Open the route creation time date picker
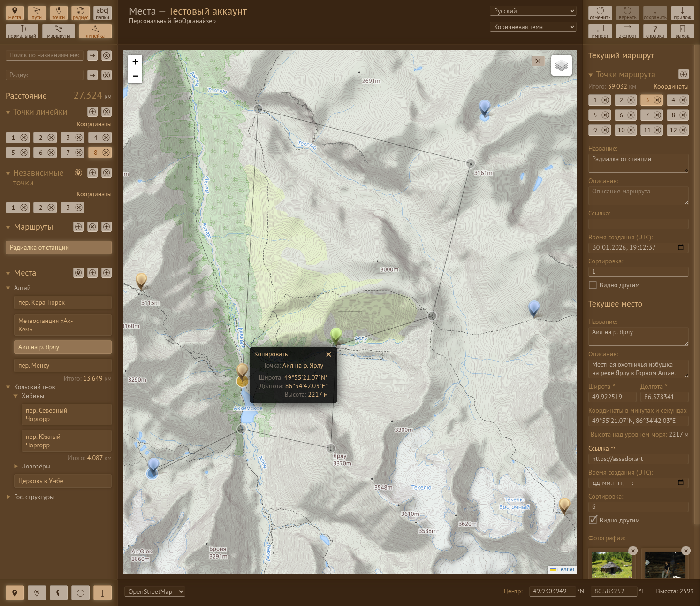The height and width of the screenshot is (606, 700). [681, 247]
